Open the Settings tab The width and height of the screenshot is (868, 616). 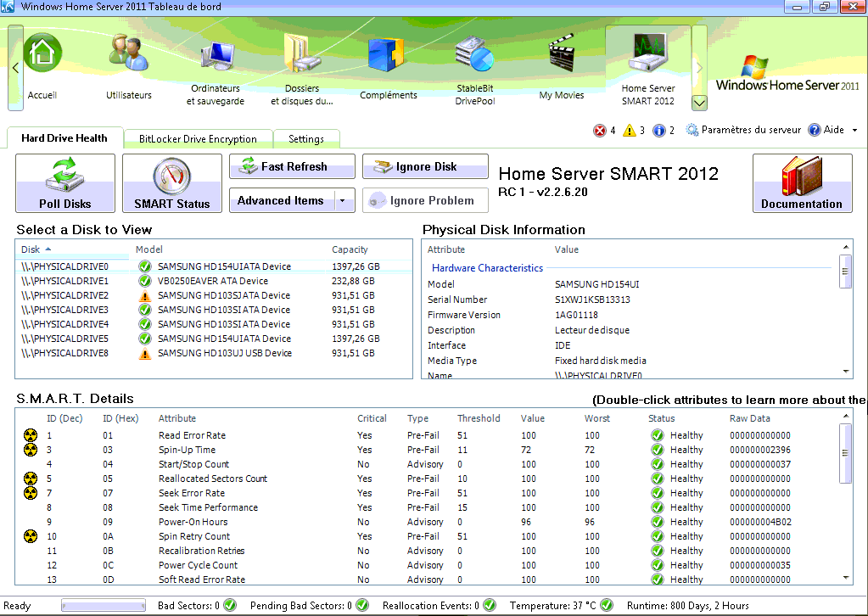(x=306, y=139)
